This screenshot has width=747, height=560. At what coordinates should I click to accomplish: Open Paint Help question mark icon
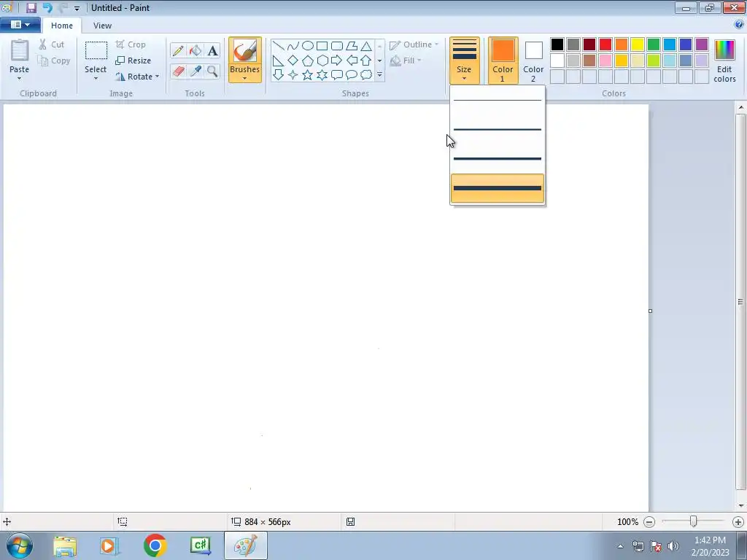point(740,25)
